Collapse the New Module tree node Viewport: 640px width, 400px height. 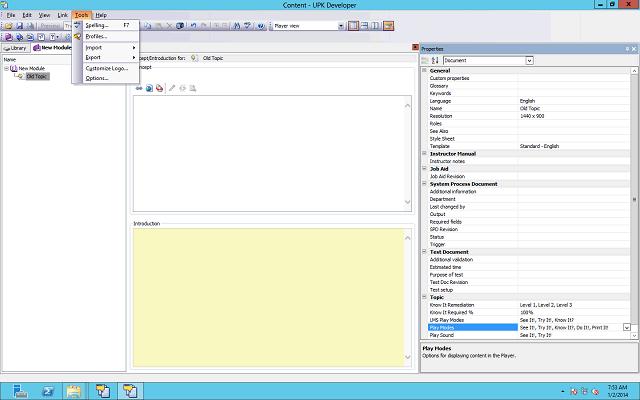[x=7, y=68]
